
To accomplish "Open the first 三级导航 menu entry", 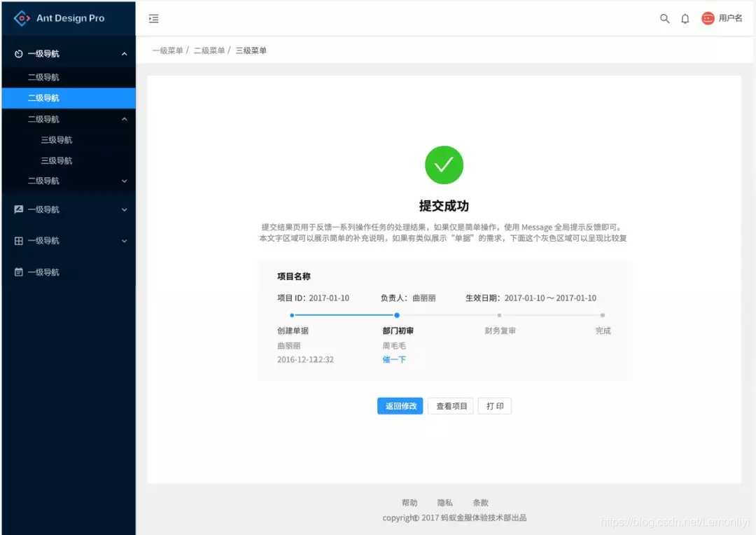I will point(57,139).
